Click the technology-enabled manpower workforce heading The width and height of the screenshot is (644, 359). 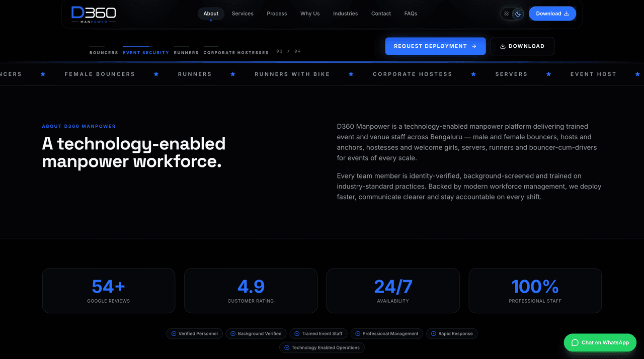point(134,152)
